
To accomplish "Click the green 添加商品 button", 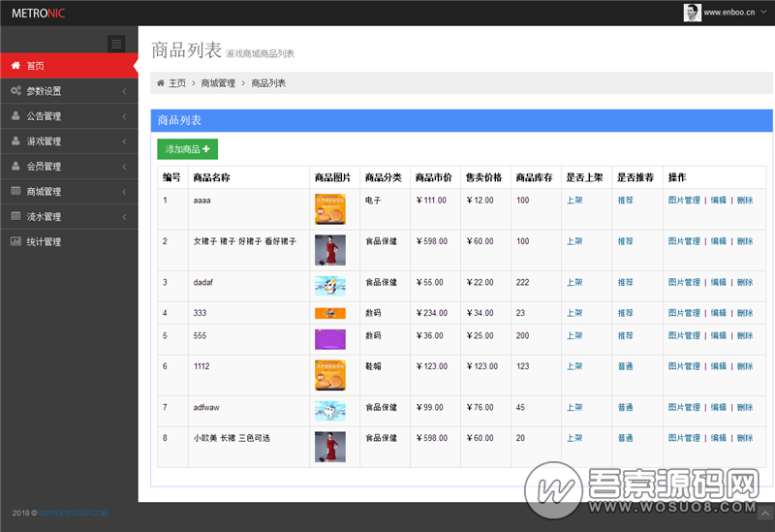I will (187, 149).
